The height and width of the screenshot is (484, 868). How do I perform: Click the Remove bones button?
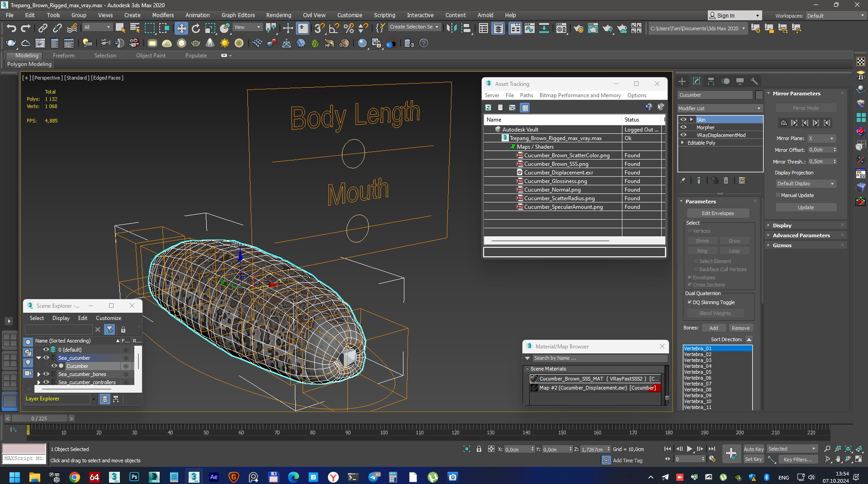point(740,328)
